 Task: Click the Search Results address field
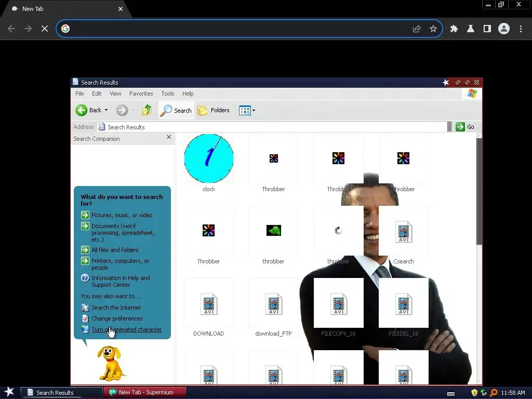272,127
